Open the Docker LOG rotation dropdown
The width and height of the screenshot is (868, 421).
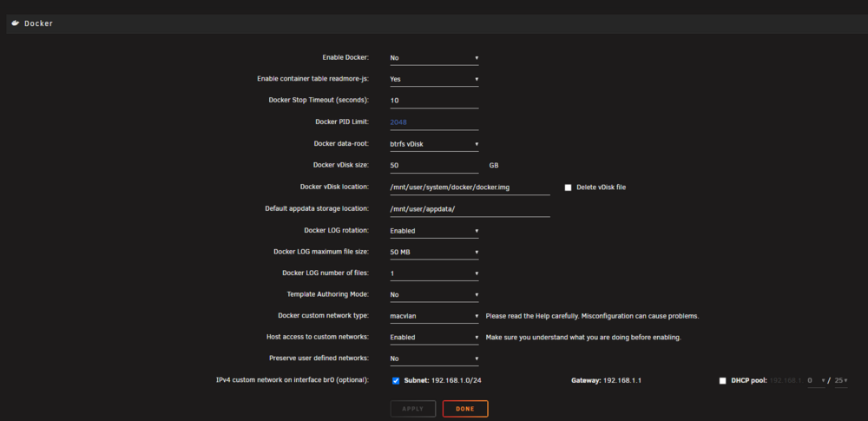434,230
